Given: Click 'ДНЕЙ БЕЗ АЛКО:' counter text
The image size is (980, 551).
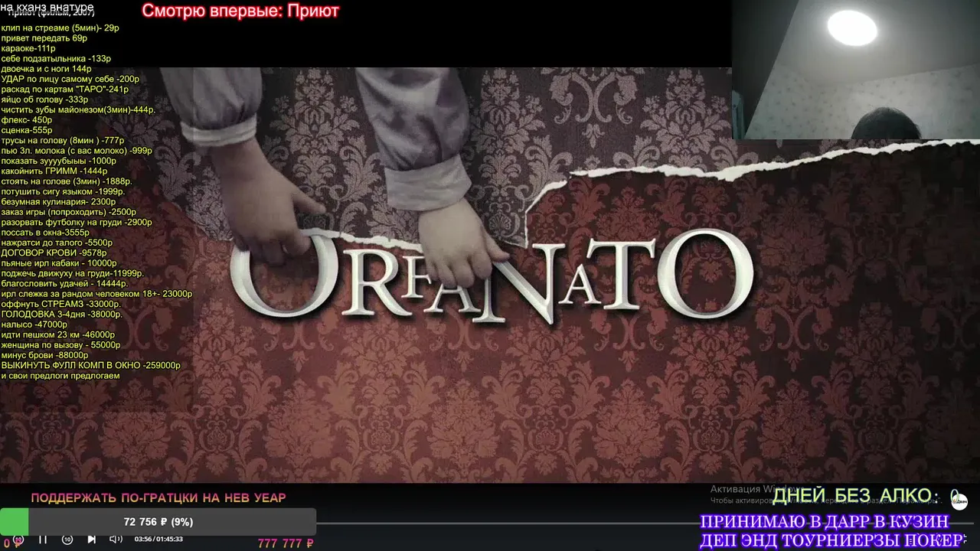Looking at the screenshot, I should coord(856,496).
